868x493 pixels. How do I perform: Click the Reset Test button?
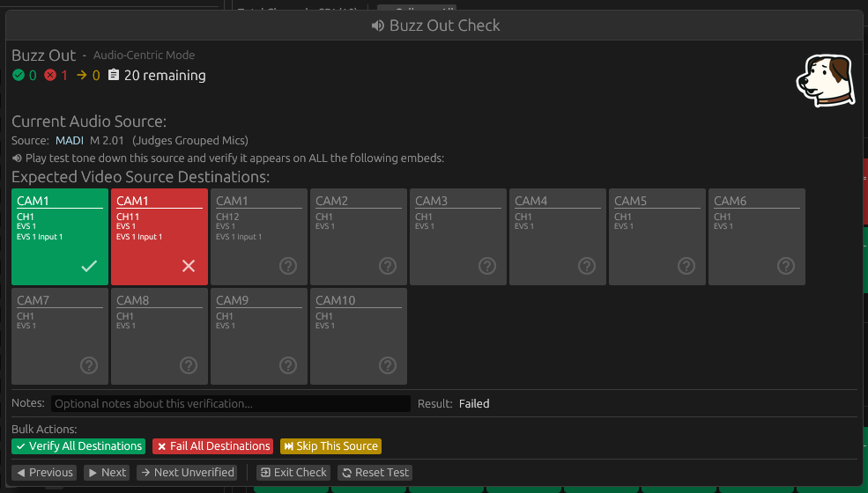(x=375, y=473)
